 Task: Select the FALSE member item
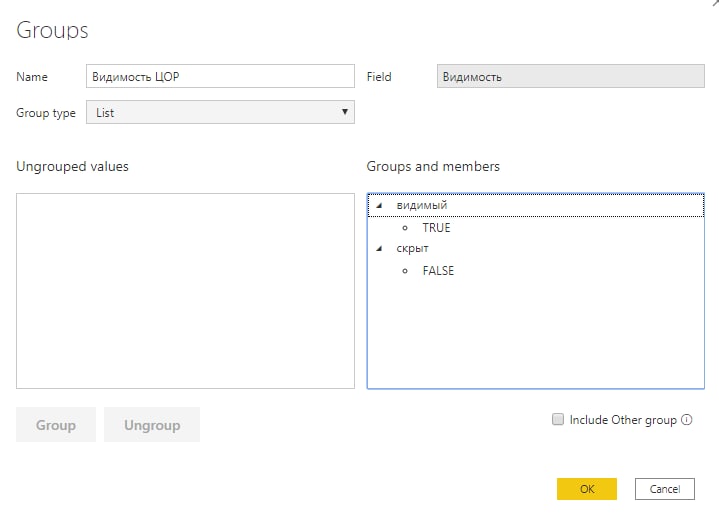tap(438, 271)
